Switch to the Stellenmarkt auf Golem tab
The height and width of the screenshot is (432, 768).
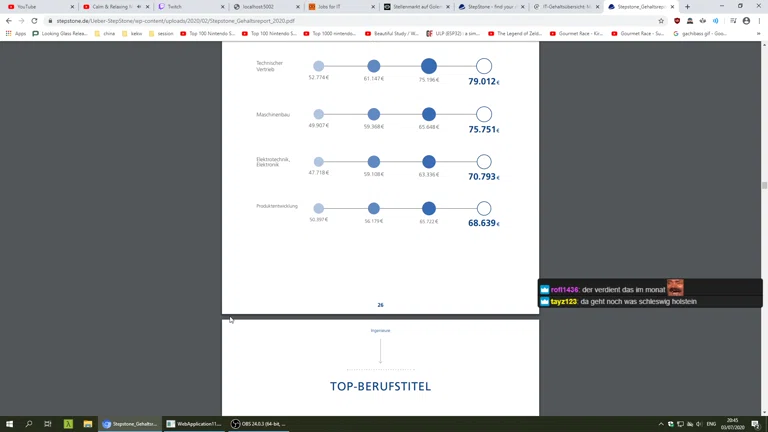point(414,7)
